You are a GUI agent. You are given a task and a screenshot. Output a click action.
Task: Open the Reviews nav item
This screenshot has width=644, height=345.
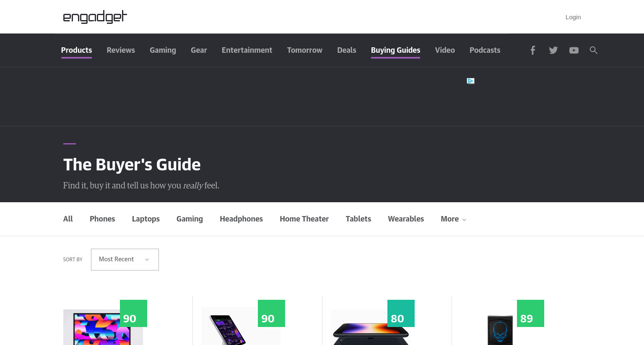(121, 50)
